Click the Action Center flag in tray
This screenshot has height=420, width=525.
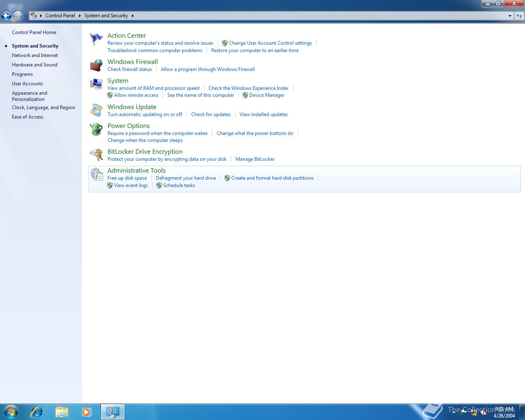(464, 412)
